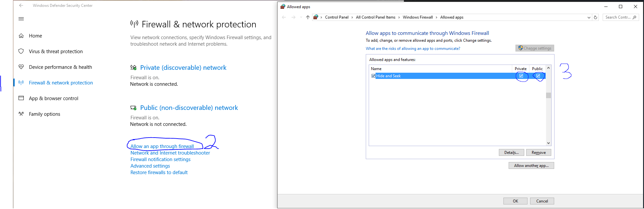The height and width of the screenshot is (209, 644).
Task: Click the allowed apps list scrollbar thumb
Action: click(548, 95)
